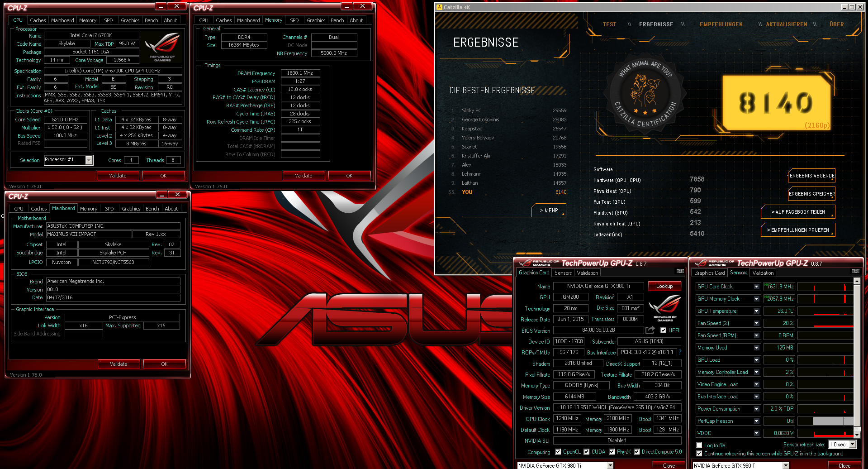The height and width of the screenshot is (469, 868).
Task: Click Validate in the CPU-Z CPU window
Action: click(x=118, y=176)
